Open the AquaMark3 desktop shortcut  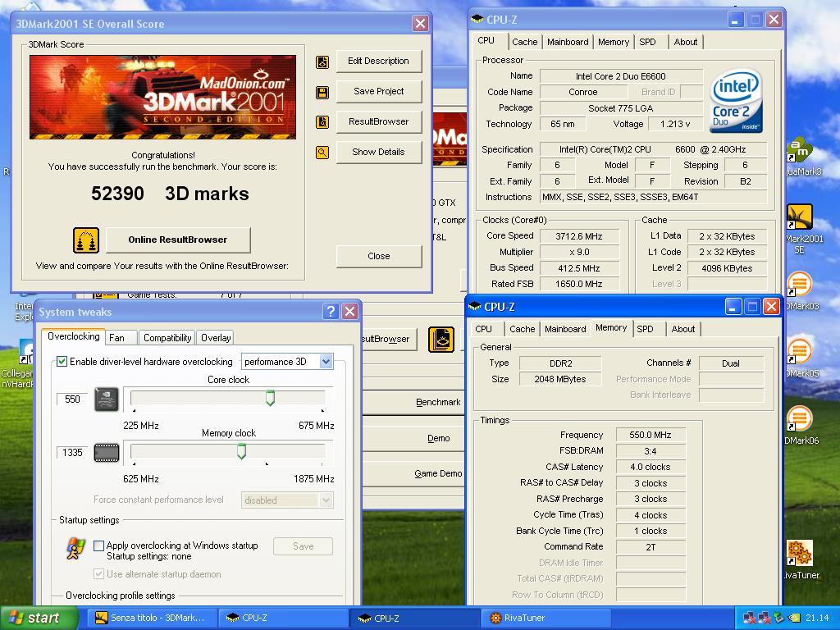tap(799, 150)
